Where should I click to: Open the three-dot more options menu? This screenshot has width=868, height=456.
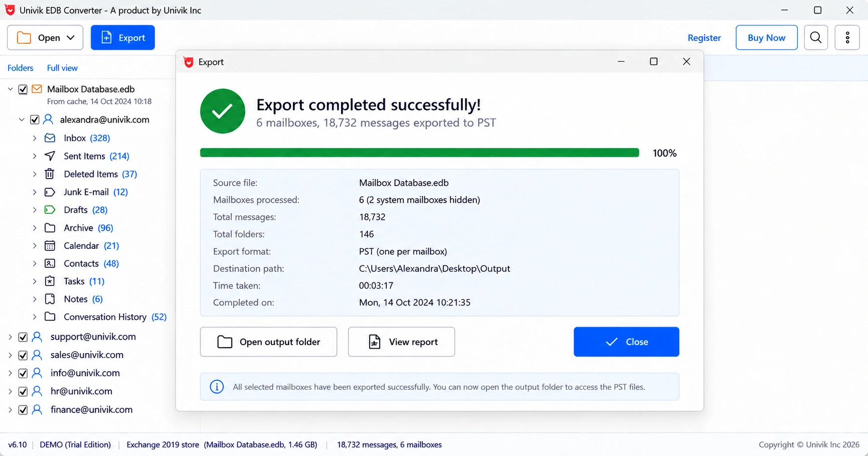847,38
